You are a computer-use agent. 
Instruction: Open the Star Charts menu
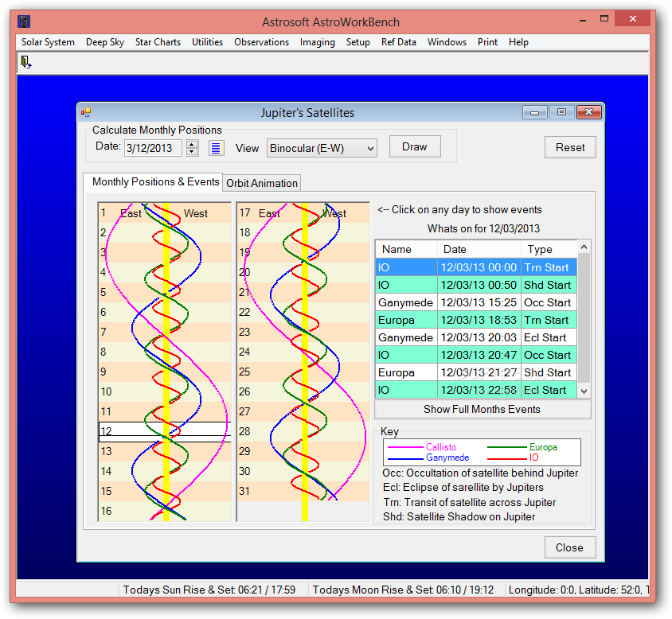pos(158,42)
